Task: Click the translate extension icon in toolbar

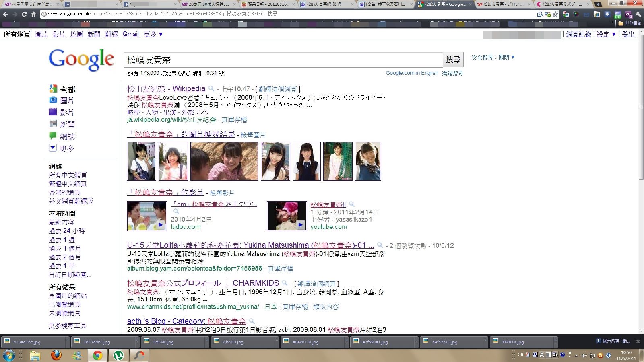Action: point(566,14)
